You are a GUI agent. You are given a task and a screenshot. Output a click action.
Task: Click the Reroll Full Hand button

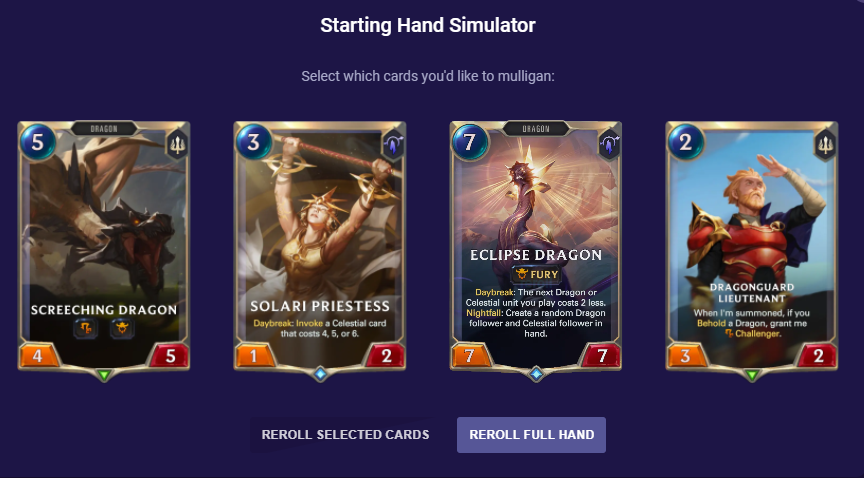(x=531, y=434)
